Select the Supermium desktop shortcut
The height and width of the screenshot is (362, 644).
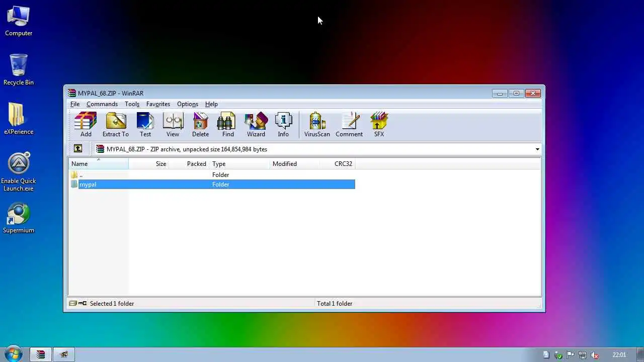pyautogui.click(x=19, y=218)
